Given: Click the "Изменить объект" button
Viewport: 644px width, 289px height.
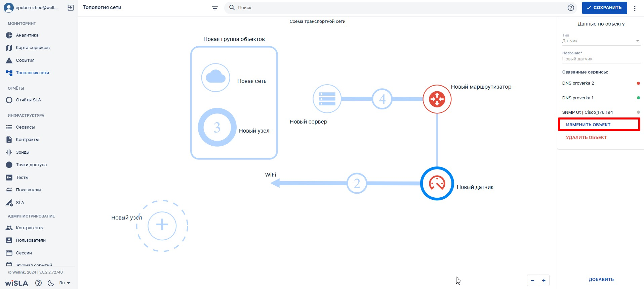Looking at the screenshot, I should point(599,125).
